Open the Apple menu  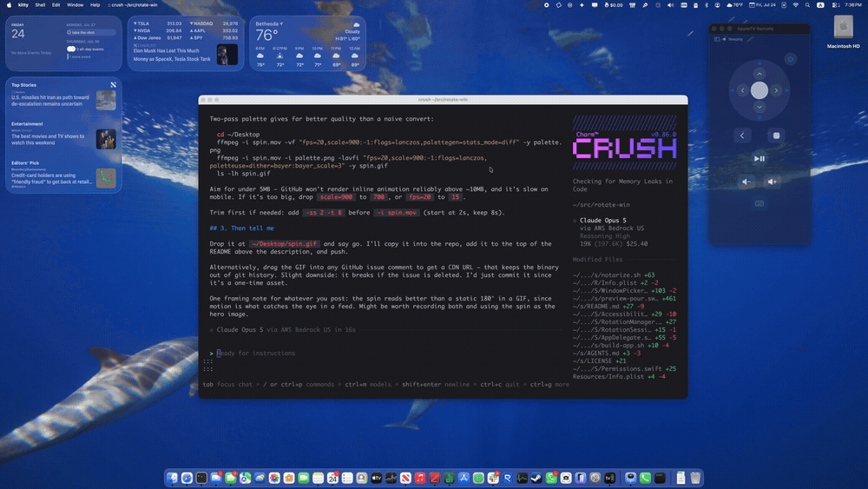9,5
